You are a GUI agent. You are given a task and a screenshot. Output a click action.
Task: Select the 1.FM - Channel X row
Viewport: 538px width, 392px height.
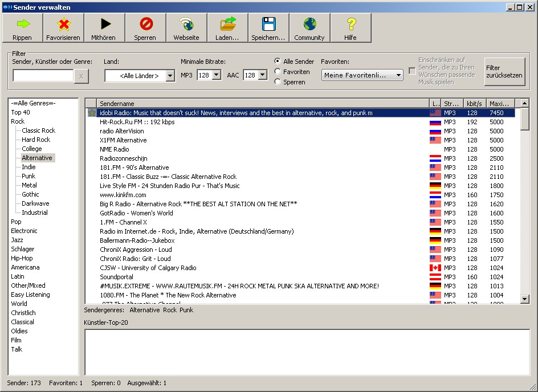[x=300, y=222]
